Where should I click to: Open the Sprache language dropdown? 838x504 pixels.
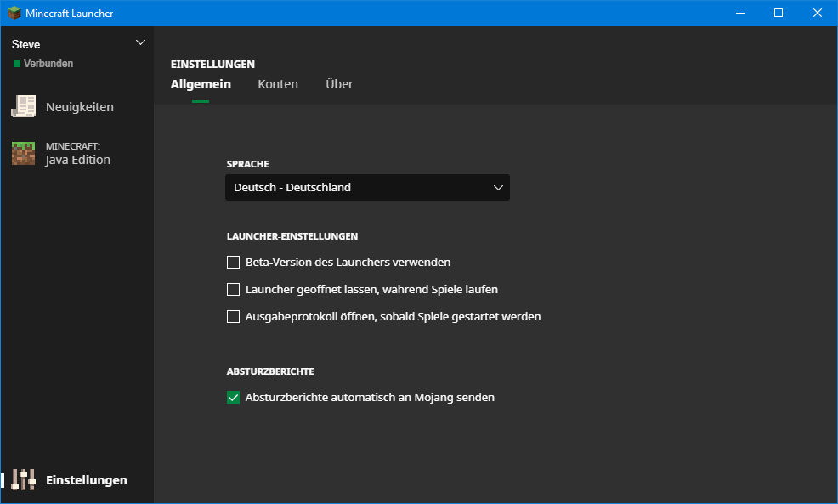[367, 188]
